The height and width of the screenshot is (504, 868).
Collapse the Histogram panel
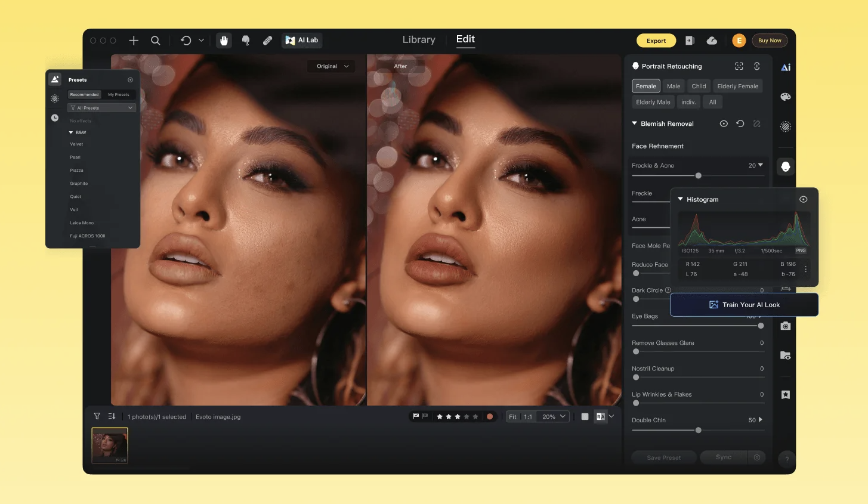point(681,199)
